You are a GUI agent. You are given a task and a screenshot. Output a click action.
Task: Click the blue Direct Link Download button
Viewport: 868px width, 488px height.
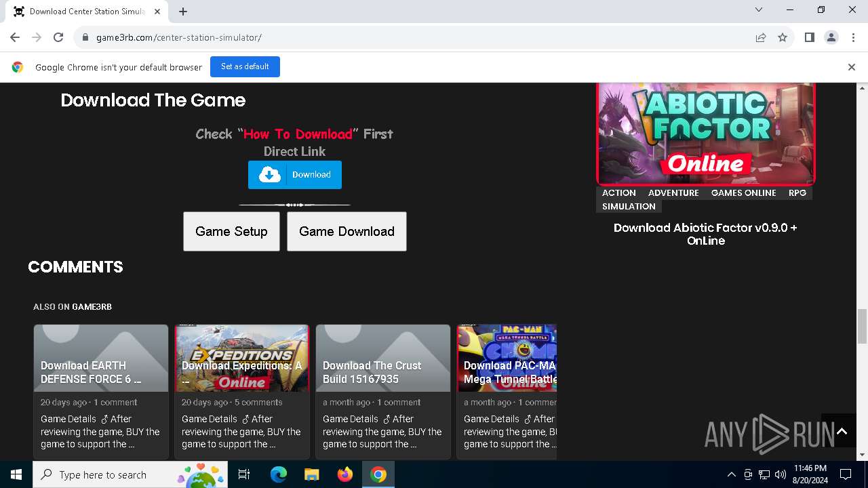(x=295, y=175)
